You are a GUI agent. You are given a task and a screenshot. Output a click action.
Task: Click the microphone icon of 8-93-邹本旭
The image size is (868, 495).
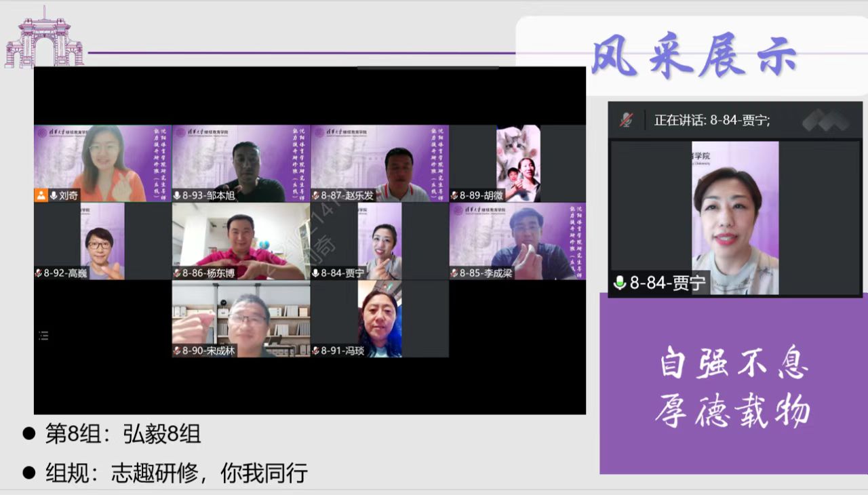(177, 196)
